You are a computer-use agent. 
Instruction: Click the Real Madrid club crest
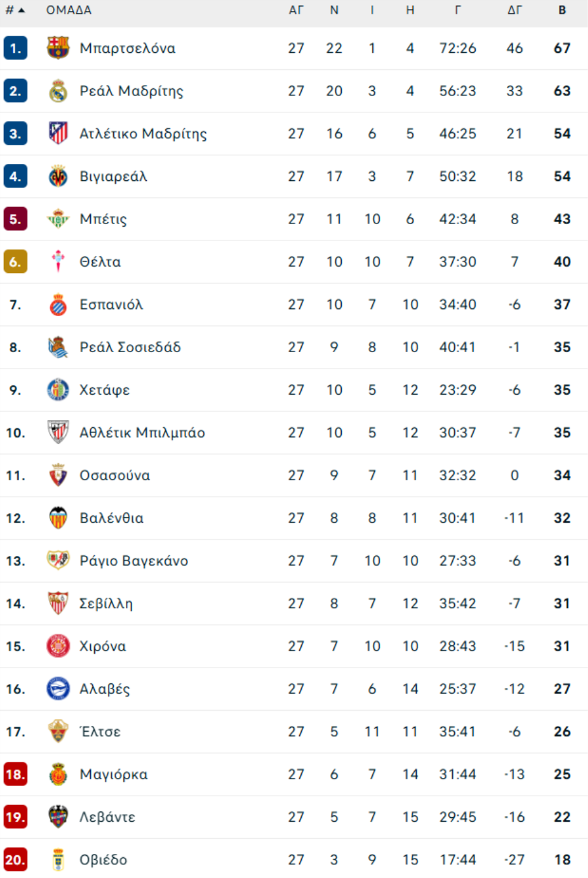click(58, 91)
